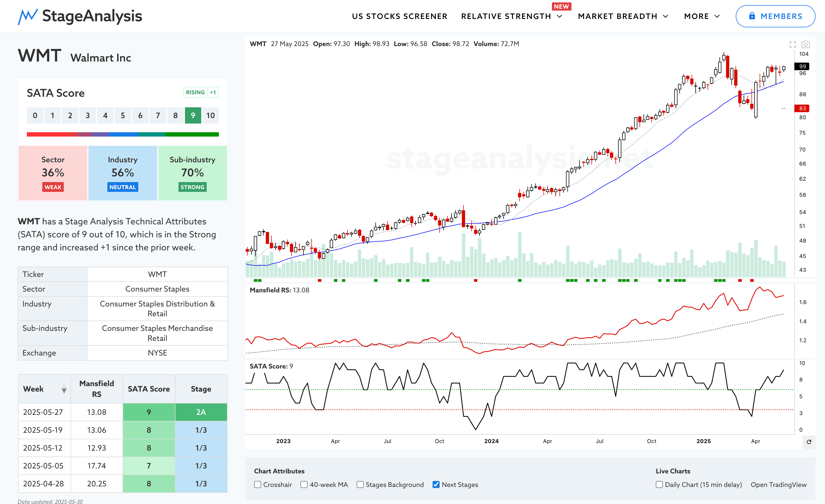Toggle Stages Background checkbox
The height and width of the screenshot is (504, 825).
pos(360,484)
